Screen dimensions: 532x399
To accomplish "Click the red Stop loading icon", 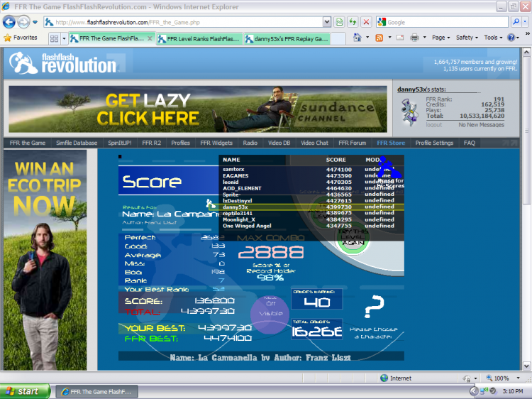I will click(366, 23).
